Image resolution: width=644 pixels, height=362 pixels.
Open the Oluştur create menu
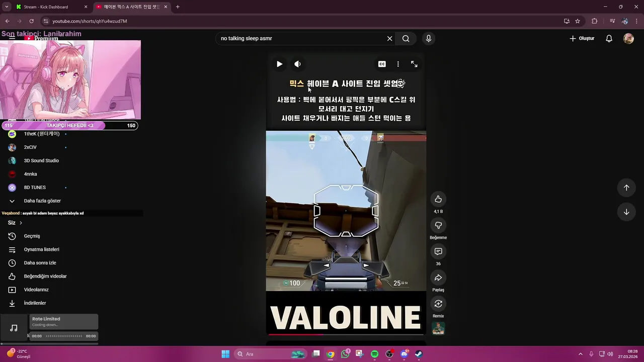[582, 39]
